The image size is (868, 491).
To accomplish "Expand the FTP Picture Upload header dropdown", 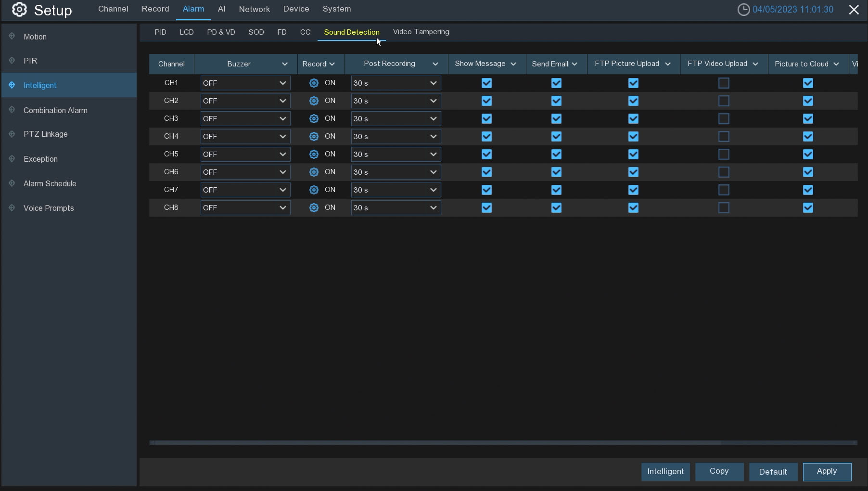I will pyautogui.click(x=667, y=64).
